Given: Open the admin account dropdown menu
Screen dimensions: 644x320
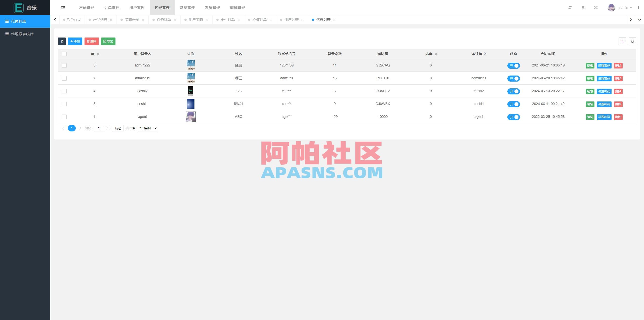Looking at the screenshot, I should coord(625,8).
